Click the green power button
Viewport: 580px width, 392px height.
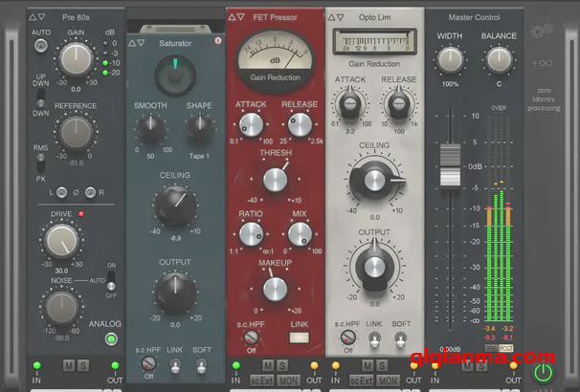(544, 373)
